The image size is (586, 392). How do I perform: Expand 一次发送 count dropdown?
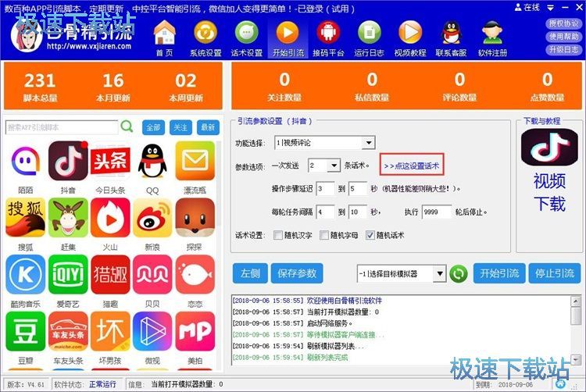[334, 166]
